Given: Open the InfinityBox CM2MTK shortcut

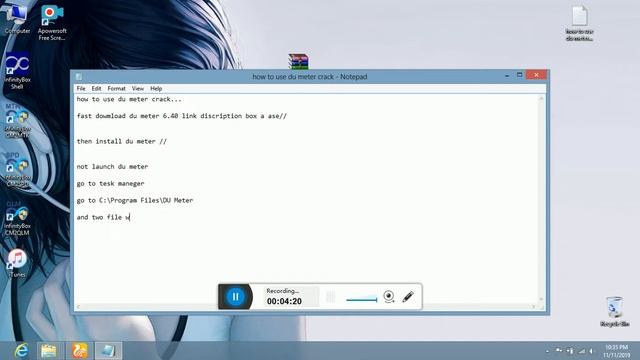Looking at the screenshot, I should [17, 120].
